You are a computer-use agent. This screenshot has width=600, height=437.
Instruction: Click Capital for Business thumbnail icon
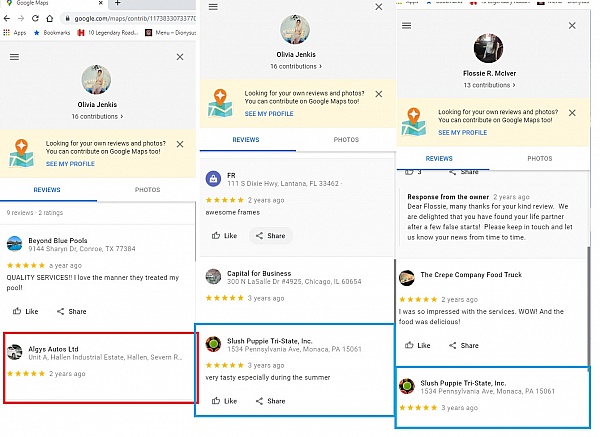pos(213,277)
